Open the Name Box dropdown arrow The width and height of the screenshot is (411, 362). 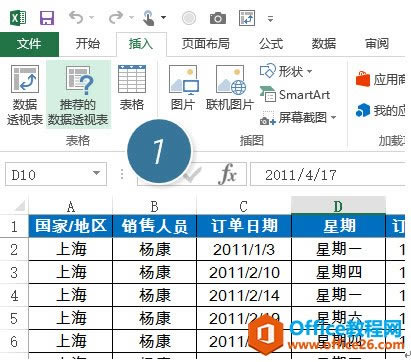point(96,173)
